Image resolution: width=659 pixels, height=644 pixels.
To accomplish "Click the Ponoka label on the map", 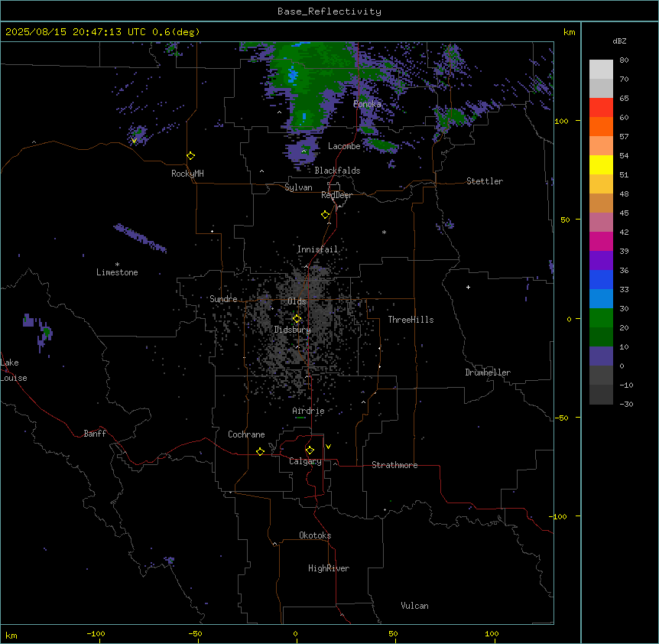I will click(x=367, y=104).
